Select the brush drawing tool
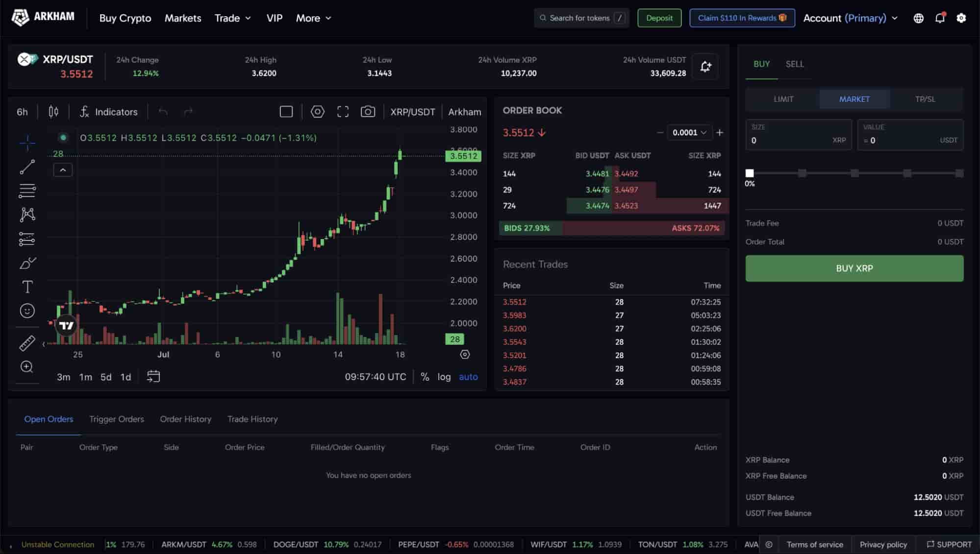 (27, 263)
